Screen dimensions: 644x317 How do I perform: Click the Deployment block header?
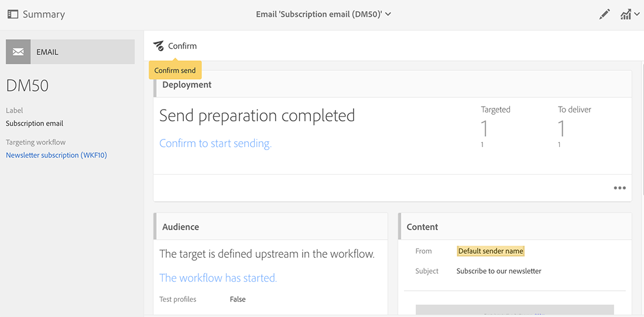[x=187, y=85]
